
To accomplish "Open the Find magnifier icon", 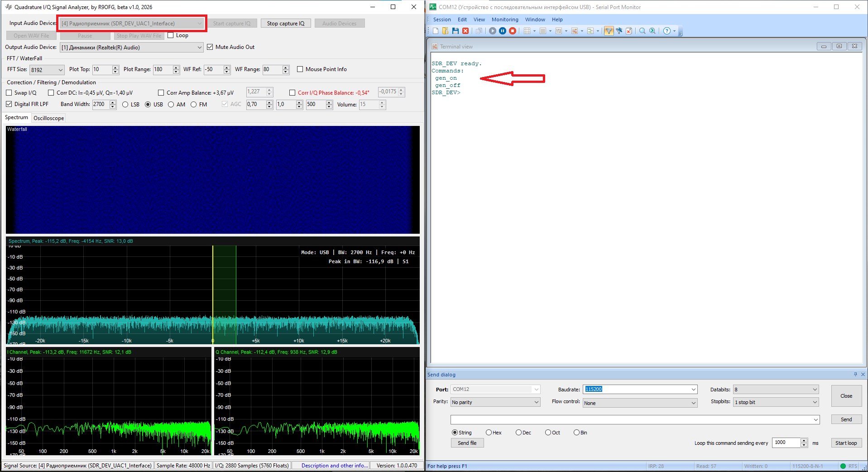I will pyautogui.click(x=642, y=31).
